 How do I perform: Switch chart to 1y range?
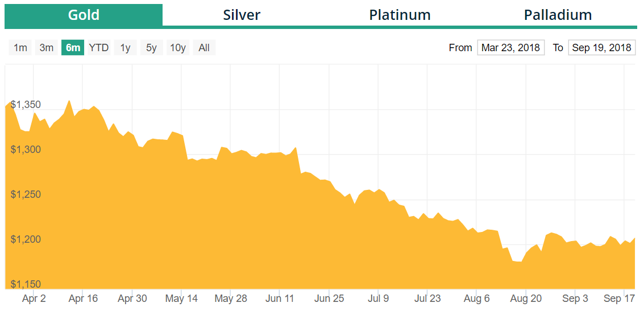(x=125, y=48)
